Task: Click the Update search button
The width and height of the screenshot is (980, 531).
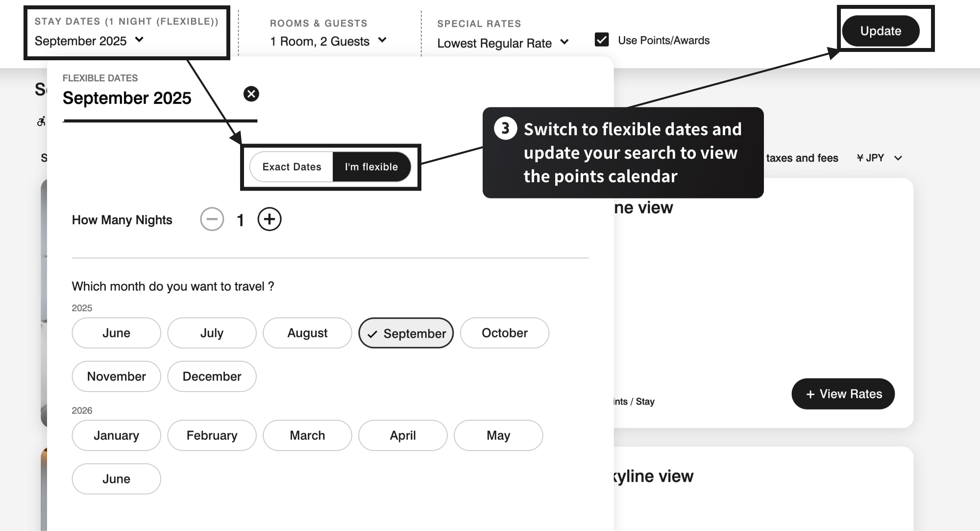Action: click(881, 31)
